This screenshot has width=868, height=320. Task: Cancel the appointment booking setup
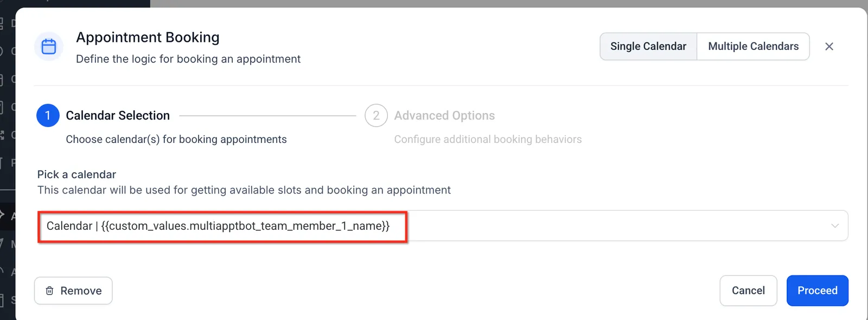pos(748,291)
